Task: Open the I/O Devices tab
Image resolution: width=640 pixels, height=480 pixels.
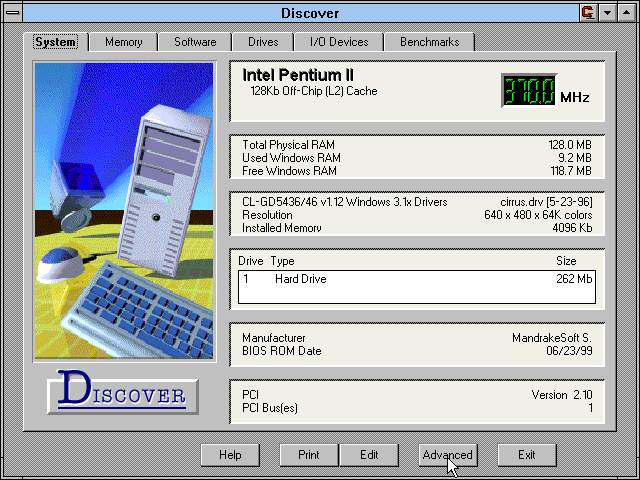Action: pyautogui.click(x=339, y=42)
